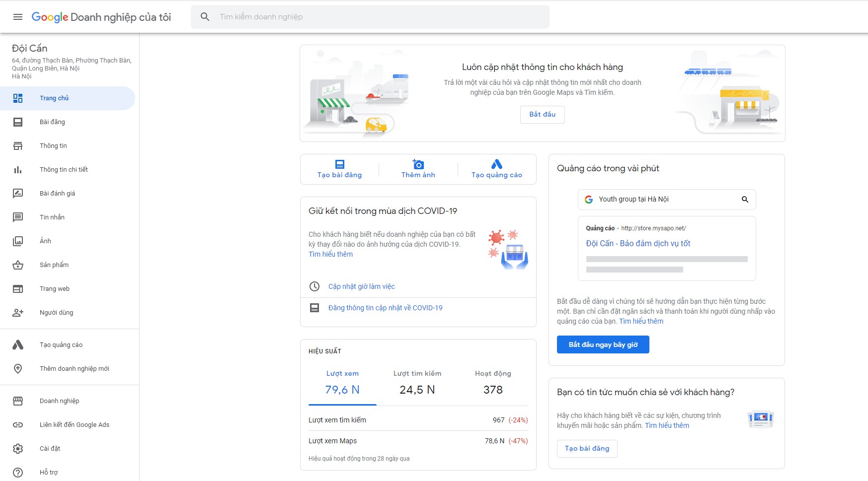Click Tạo bài đăng button in news card
This screenshot has height=481, width=868.
(587, 449)
